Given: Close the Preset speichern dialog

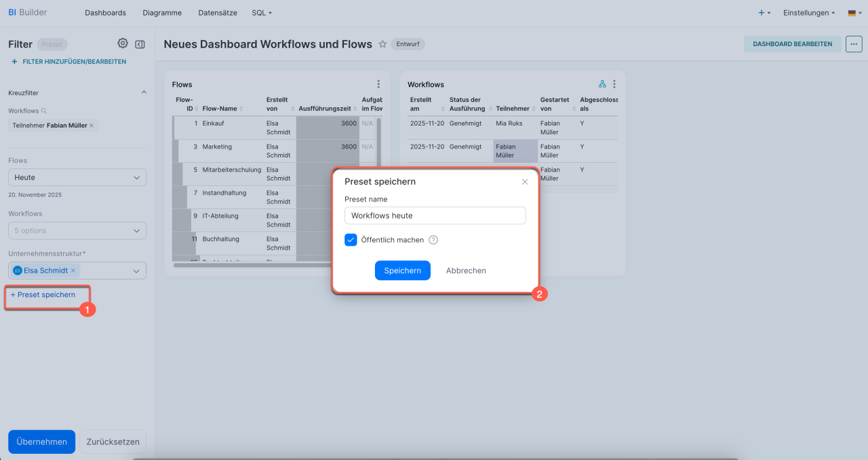Looking at the screenshot, I should pyautogui.click(x=524, y=182).
